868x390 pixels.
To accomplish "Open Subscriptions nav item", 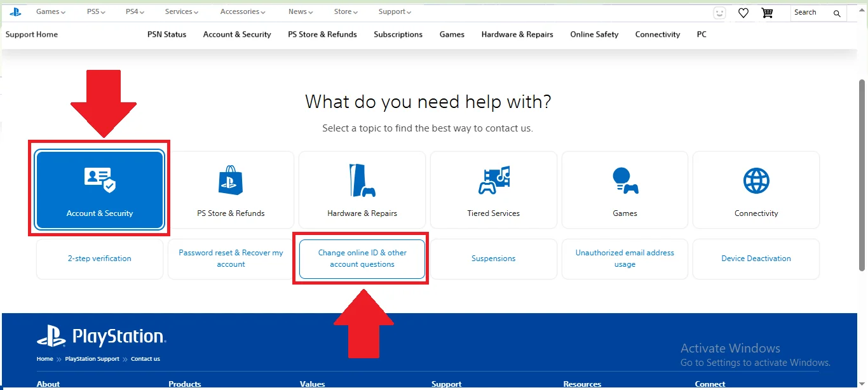I will 398,34.
